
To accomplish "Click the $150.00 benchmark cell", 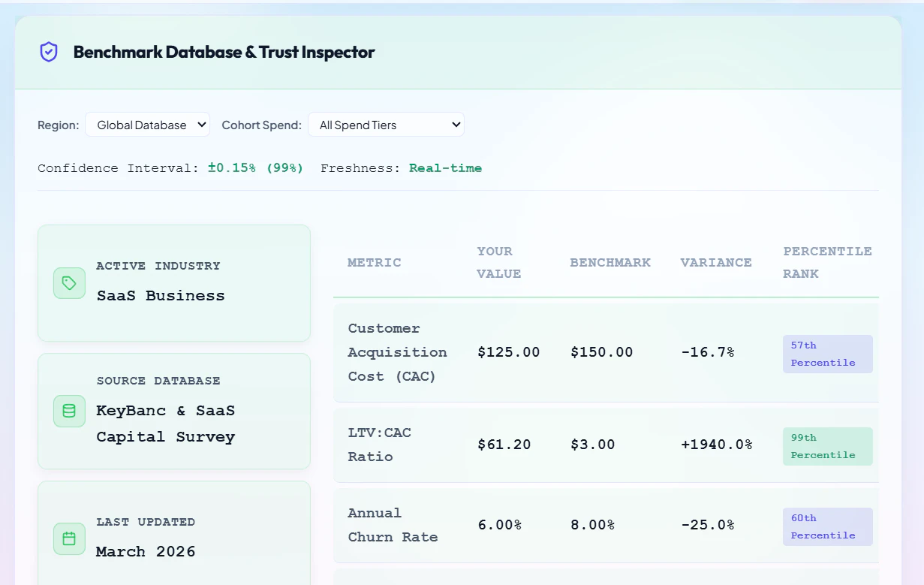I will [601, 352].
